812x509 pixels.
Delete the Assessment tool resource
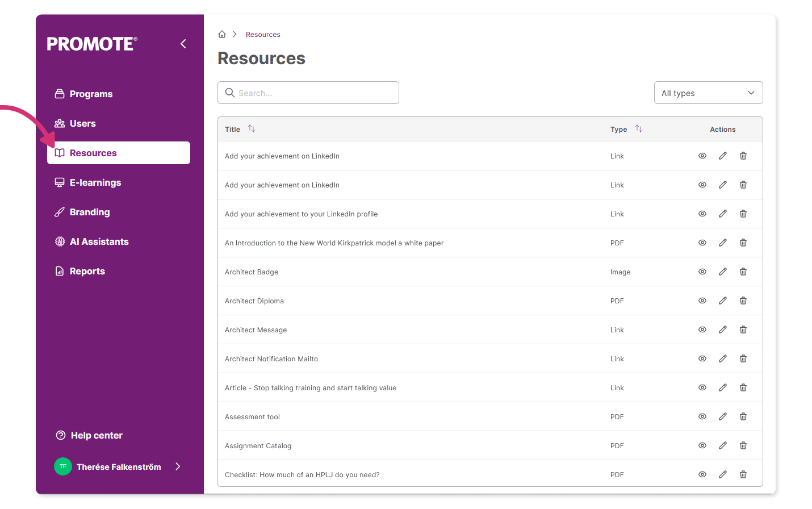(743, 416)
